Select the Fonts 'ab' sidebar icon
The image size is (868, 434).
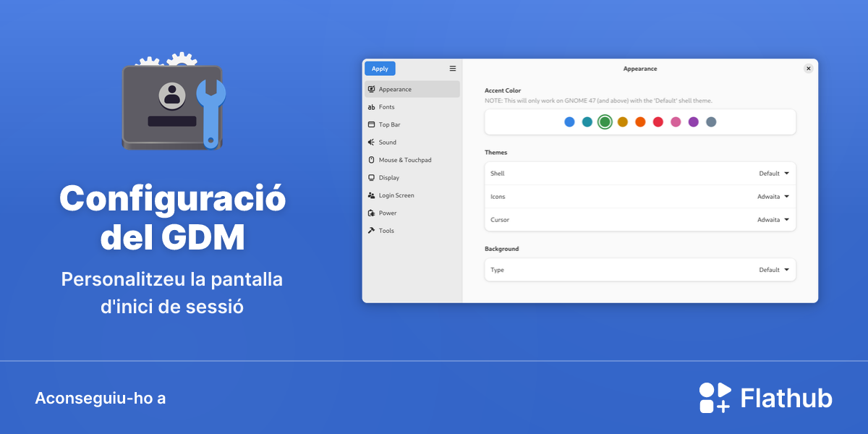coord(371,107)
